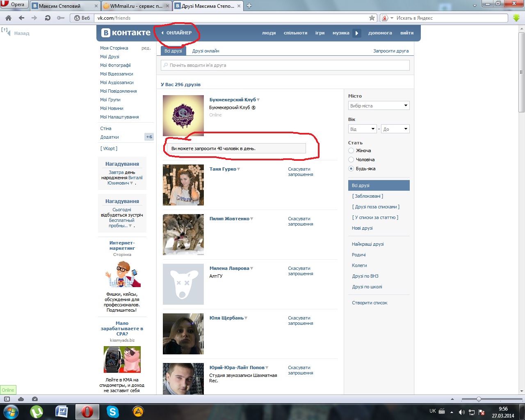Navigate forward with the forward arrow

point(34,18)
